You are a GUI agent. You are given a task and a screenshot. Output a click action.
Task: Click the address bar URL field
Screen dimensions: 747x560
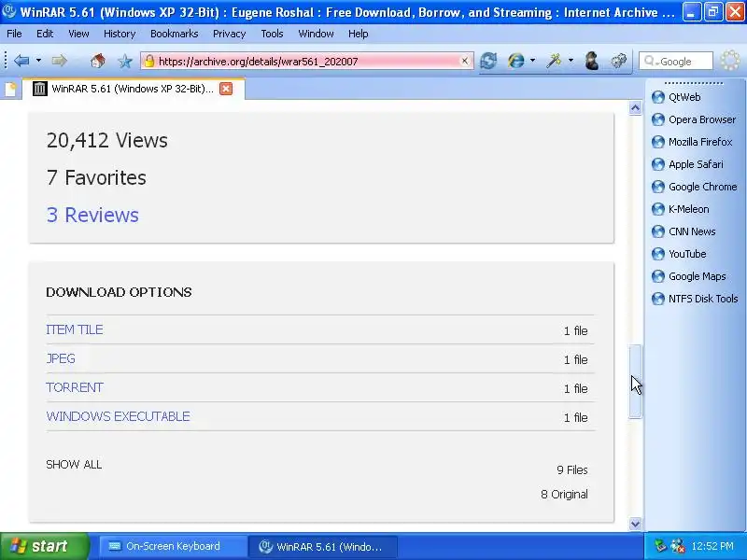tap(307, 61)
